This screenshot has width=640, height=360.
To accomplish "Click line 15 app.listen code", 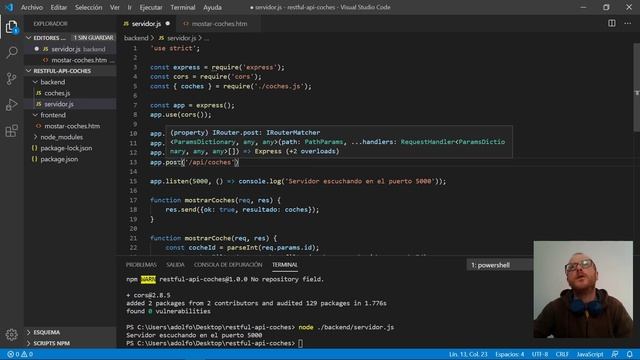I will (x=298, y=181).
